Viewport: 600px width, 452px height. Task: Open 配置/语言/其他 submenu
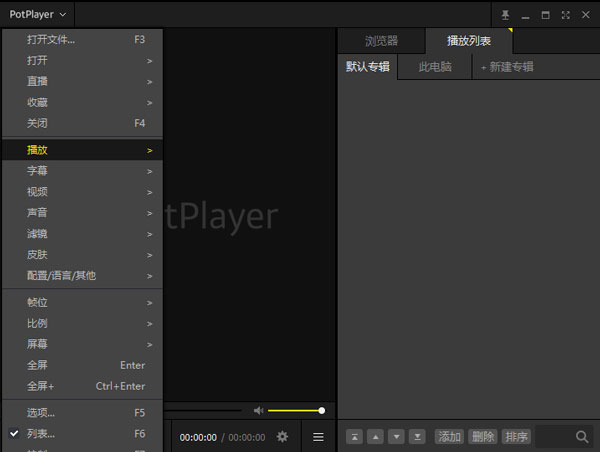pyautogui.click(x=82, y=276)
